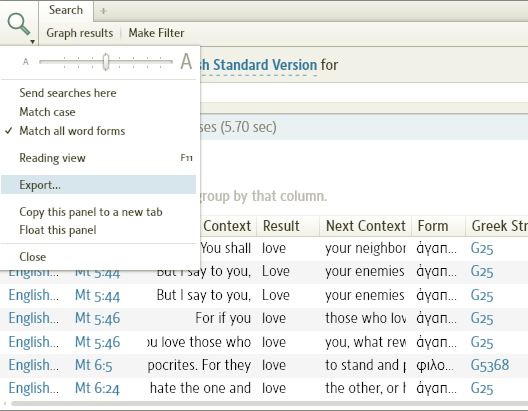Click Graph results button
Viewport: 528px width, 411px height.
point(79,33)
